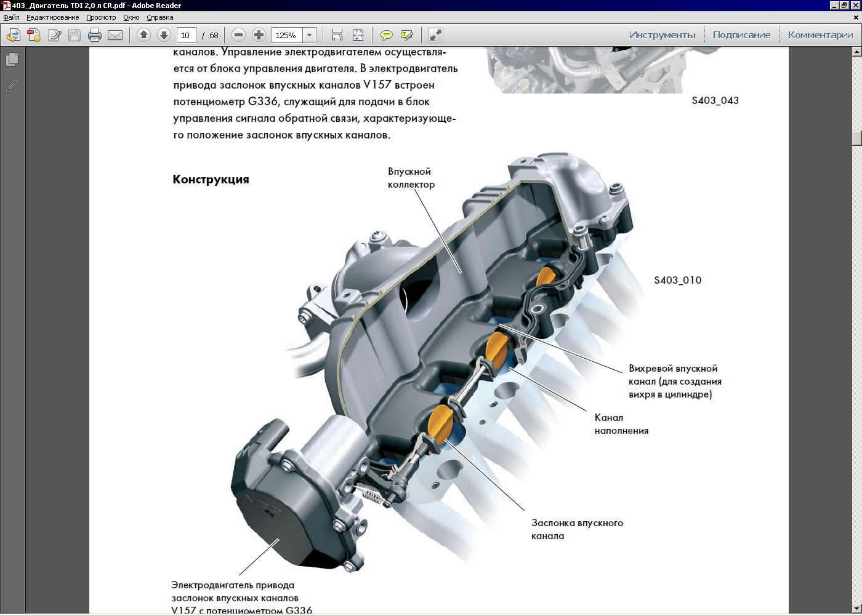The height and width of the screenshot is (616, 862).
Task: Open the zoom level dropdown arrow
Action: tap(310, 35)
